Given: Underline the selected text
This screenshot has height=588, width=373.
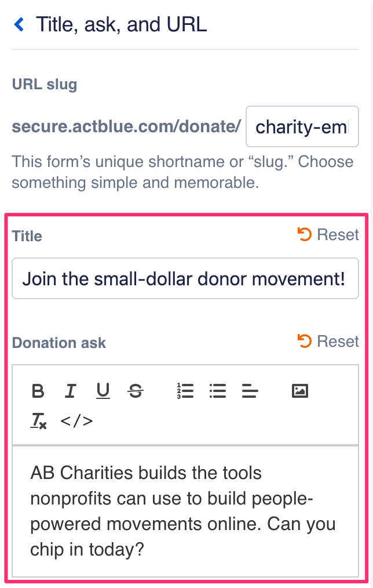Looking at the screenshot, I should [x=103, y=391].
